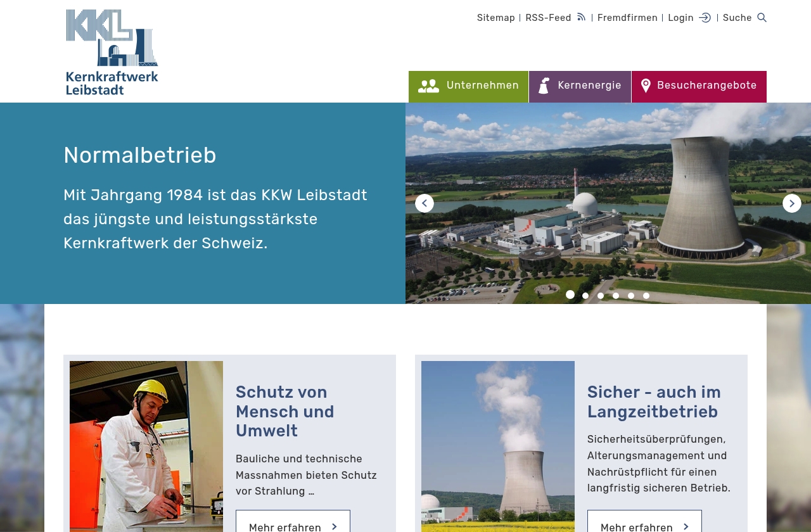The width and height of the screenshot is (811, 532).
Task: Open the Unternehmen menu
Action: [468, 87]
